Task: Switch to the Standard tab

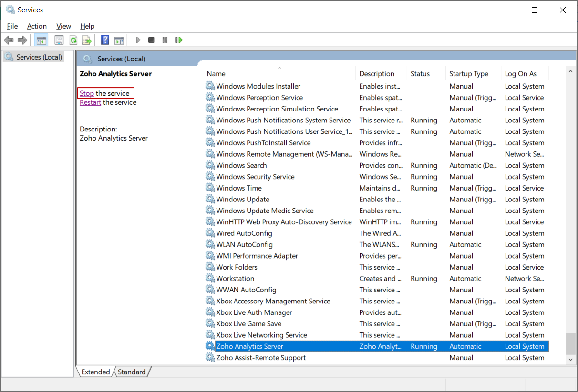Action: (132, 372)
